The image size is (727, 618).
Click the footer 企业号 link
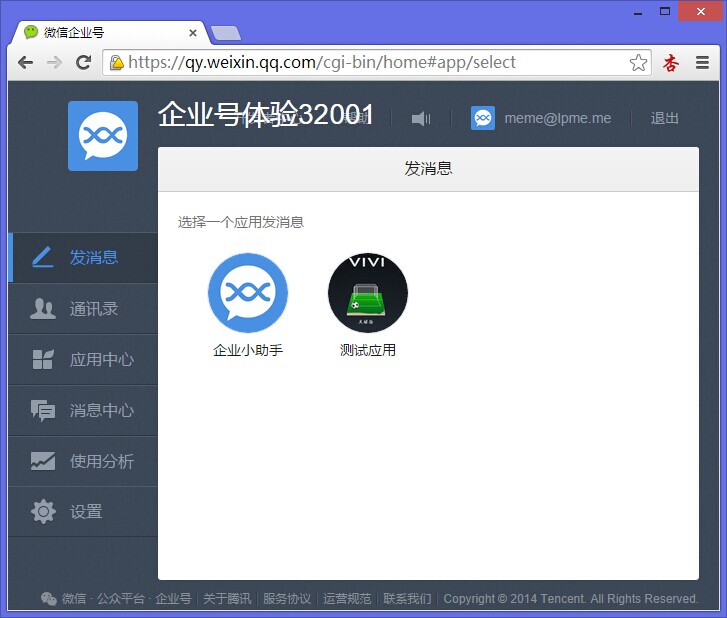tap(173, 599)
